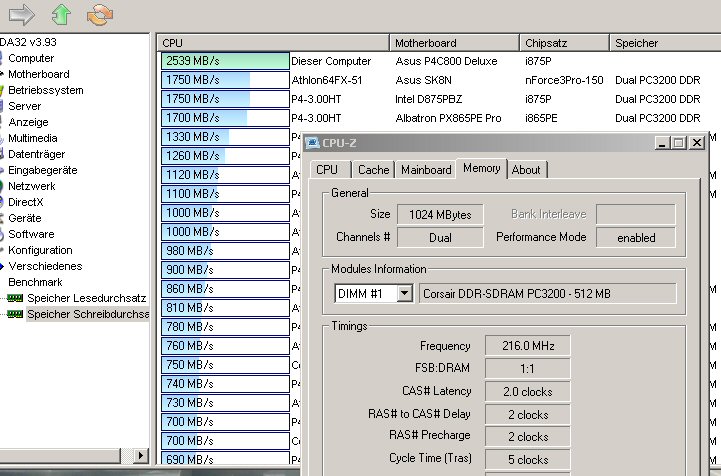Select the 1700 MB/s result bar
Screen dimensions: 721x476
(x=225, y=118)
